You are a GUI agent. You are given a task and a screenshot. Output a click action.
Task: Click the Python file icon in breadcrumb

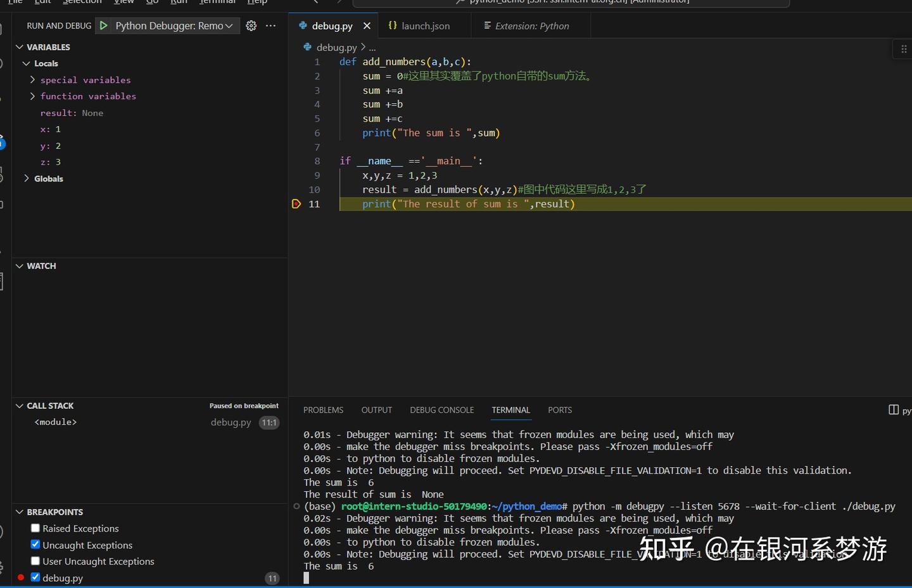point(307,47)
